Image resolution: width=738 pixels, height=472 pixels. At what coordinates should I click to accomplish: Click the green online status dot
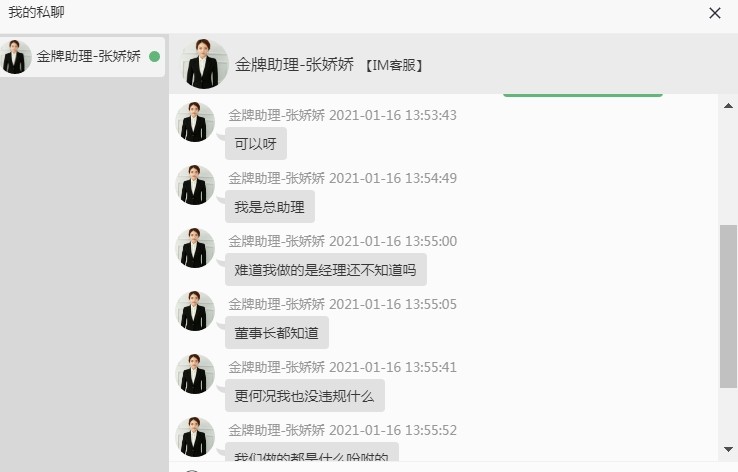click(x=154, y=56)
